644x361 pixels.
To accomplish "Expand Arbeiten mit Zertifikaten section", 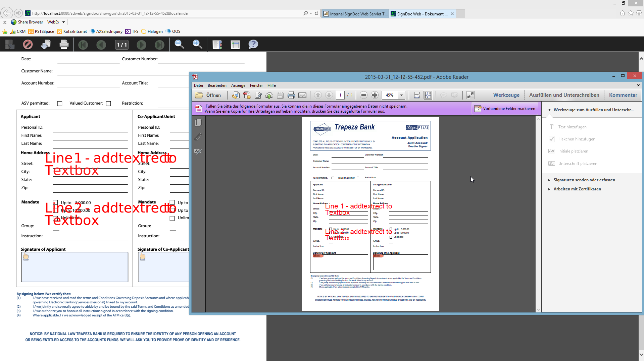I will click(549, 189).
